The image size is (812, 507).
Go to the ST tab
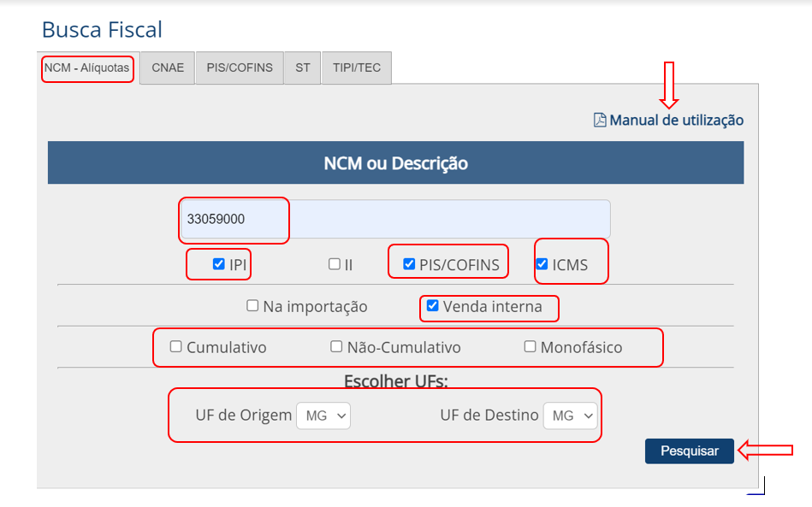point(303,68)
